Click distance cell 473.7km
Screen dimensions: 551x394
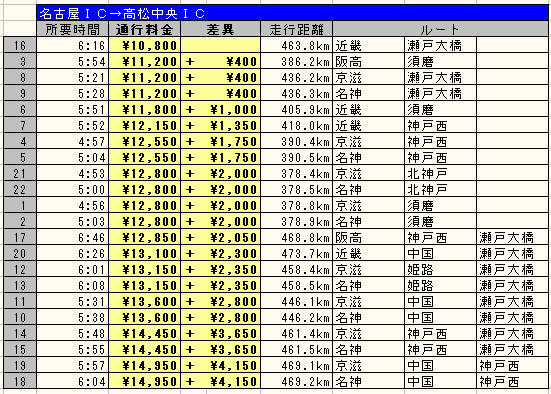(297, 253)
